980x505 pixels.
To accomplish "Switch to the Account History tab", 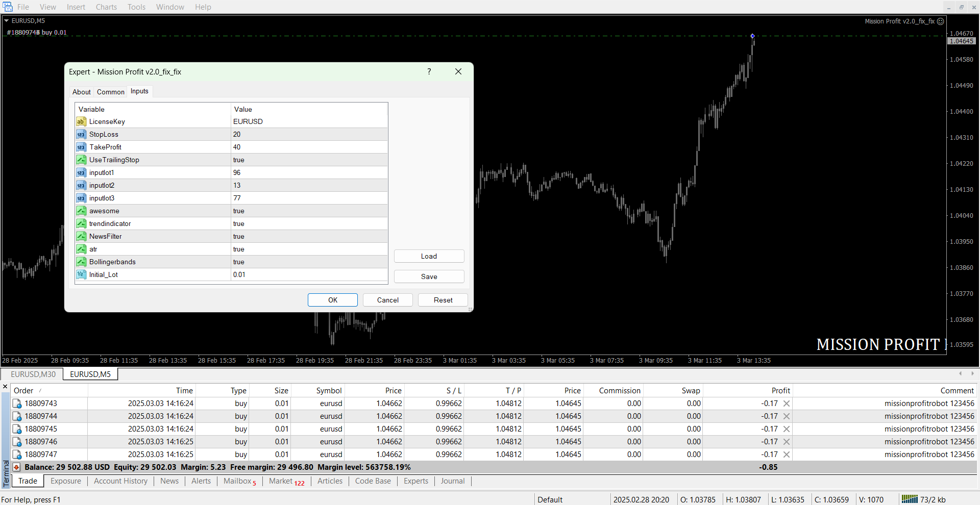I will tap(120, 481).
